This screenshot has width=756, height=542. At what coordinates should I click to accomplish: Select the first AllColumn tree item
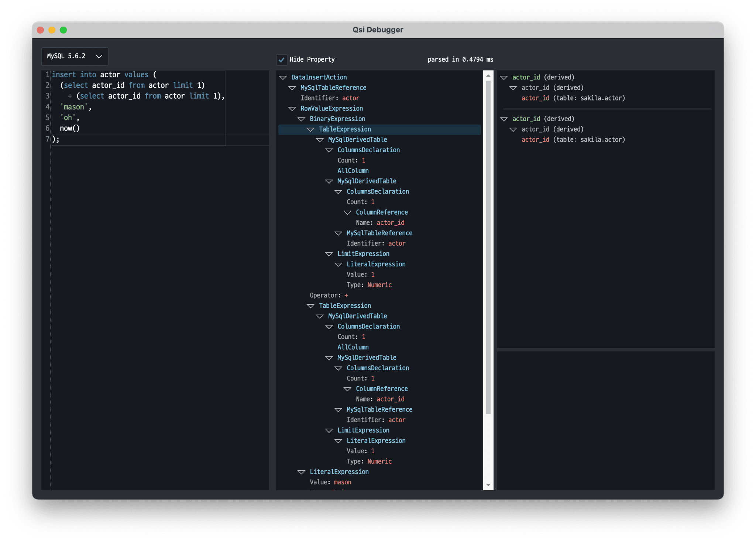353,171
